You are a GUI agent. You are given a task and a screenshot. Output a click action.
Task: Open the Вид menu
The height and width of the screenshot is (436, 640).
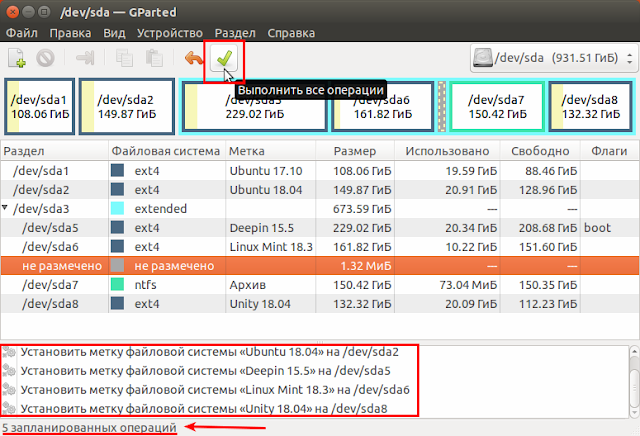[114, 33]
